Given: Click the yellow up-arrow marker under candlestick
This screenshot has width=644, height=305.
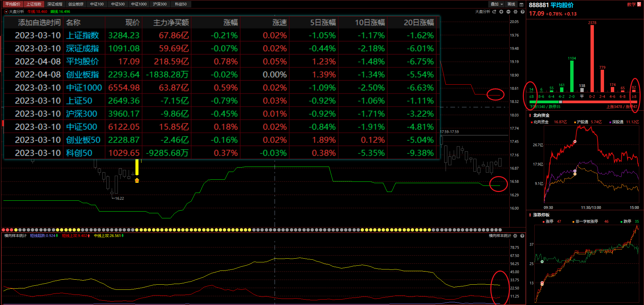Looking at the screenshot, I should click(x=137, y=180).
